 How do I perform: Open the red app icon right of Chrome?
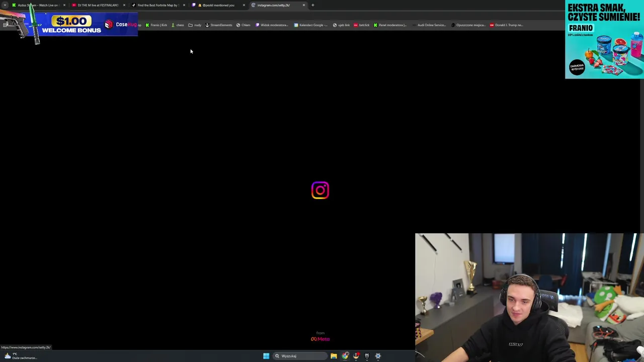coord(356,356)
